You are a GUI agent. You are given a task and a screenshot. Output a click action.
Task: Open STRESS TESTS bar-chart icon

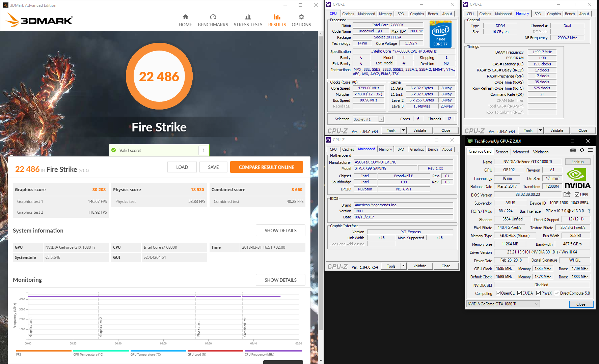pyautogui.click(x=248, y=17)
